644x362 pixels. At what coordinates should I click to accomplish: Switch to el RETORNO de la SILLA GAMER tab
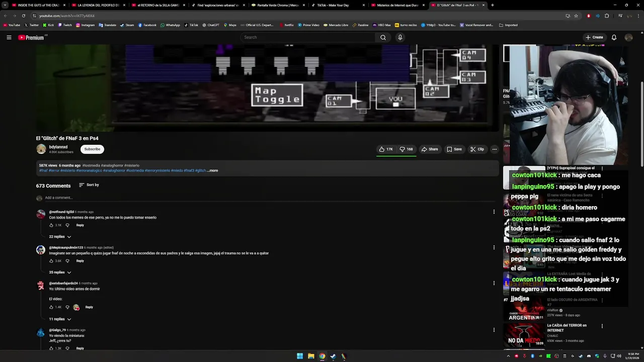158,5
